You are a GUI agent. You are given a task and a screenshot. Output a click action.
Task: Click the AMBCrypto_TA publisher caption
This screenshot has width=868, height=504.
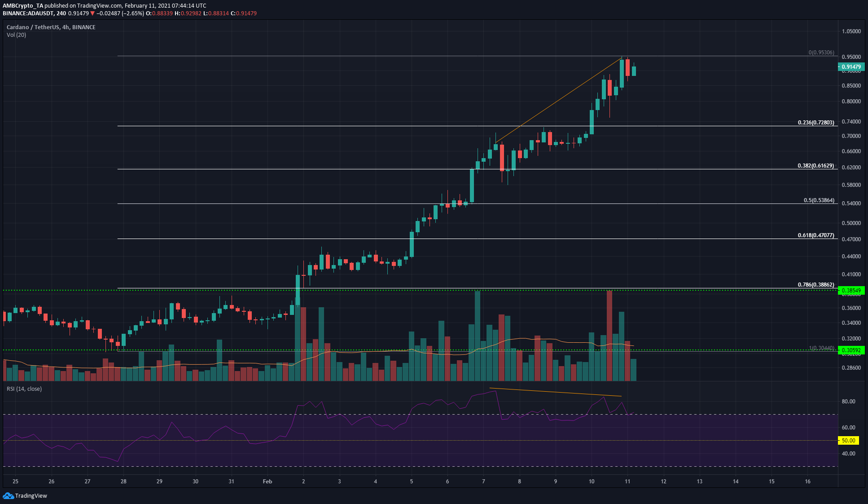point(23,6)
